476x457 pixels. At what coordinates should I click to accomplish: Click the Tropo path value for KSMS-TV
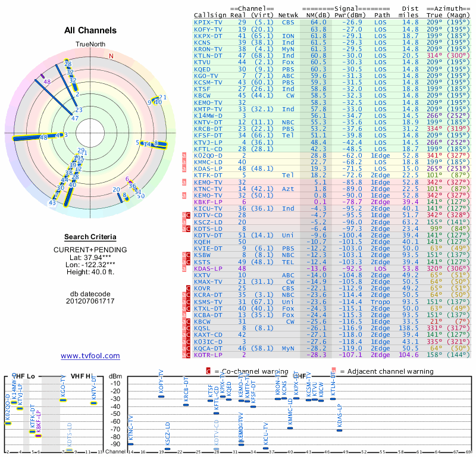(380, 302)
